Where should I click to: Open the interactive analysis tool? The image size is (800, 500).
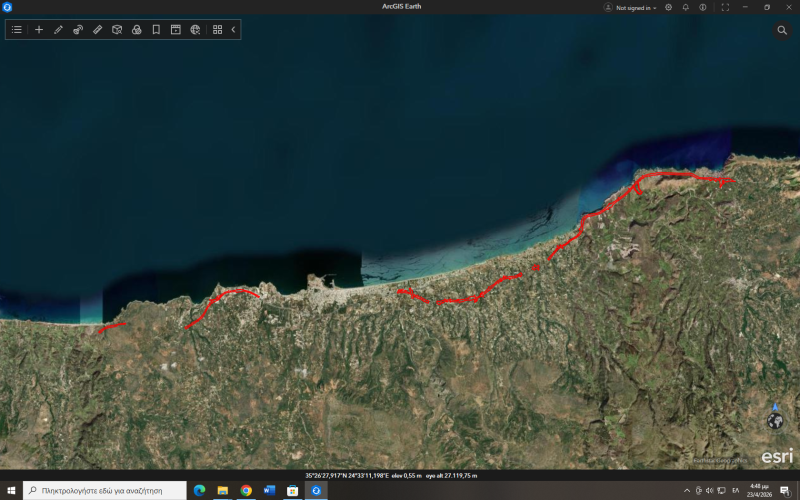(78, 30)
